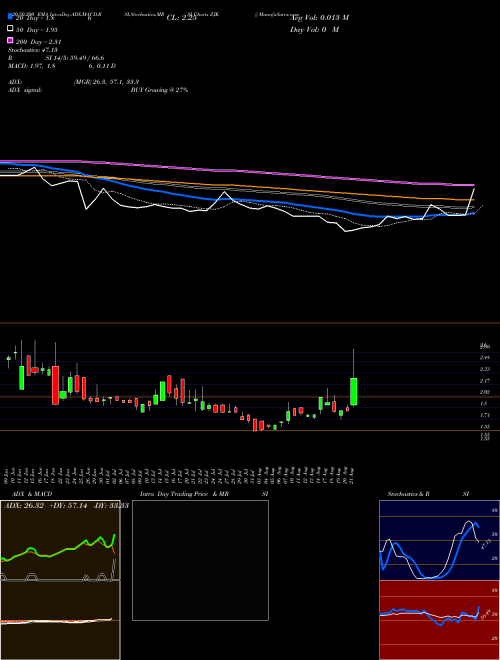Click the MACD values line in the header
Screen dimensions: 500x660
click(62, 66)
